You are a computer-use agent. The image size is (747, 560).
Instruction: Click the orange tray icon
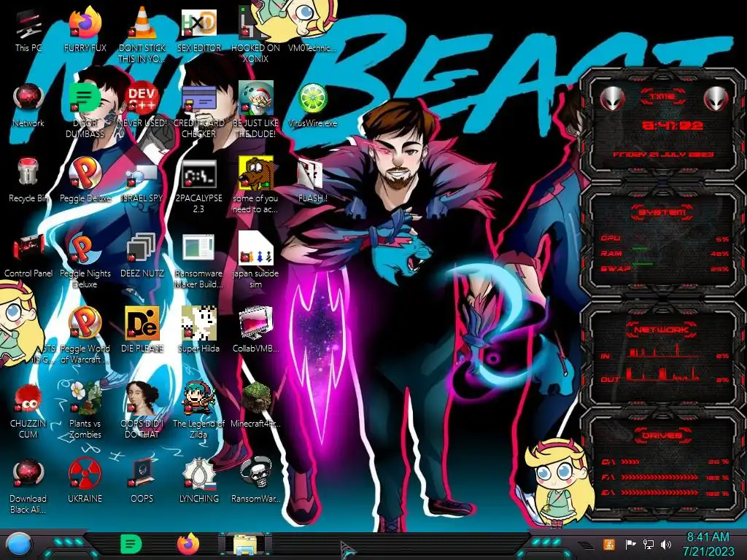click(608, 544)
